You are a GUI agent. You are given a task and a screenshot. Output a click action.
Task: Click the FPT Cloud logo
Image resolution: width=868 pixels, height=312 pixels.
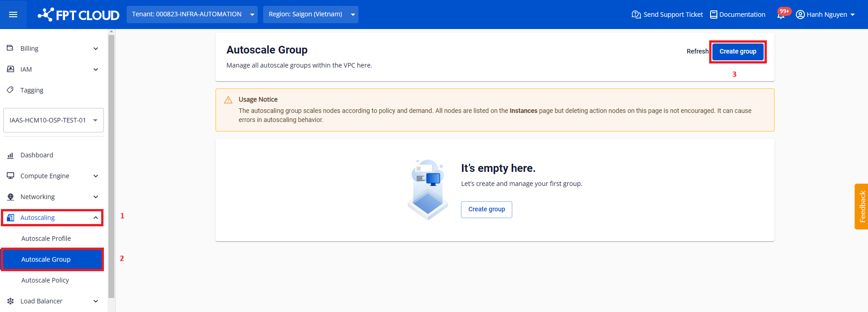pos(78,15)
